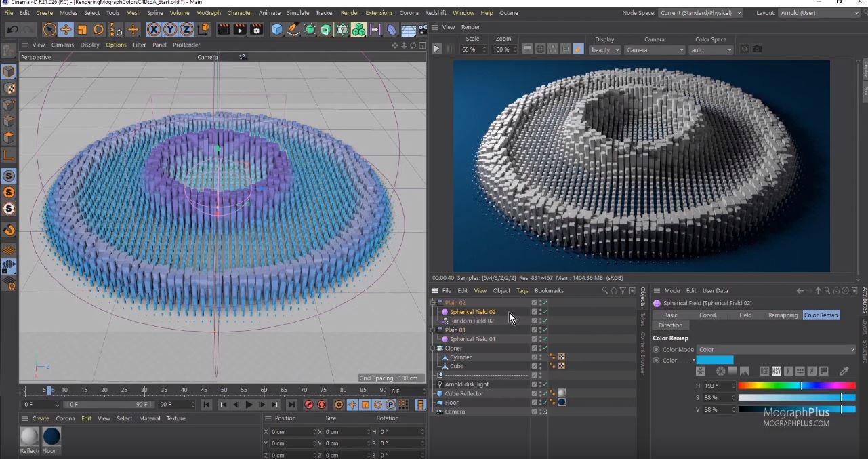Toggle the X axis lock
The height and width of the screenshot is (459, 868).
(154, 29)
